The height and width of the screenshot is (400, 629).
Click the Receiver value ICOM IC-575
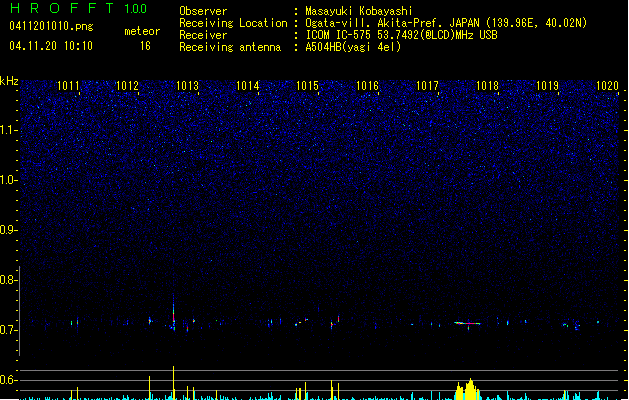tap(339, 35)
